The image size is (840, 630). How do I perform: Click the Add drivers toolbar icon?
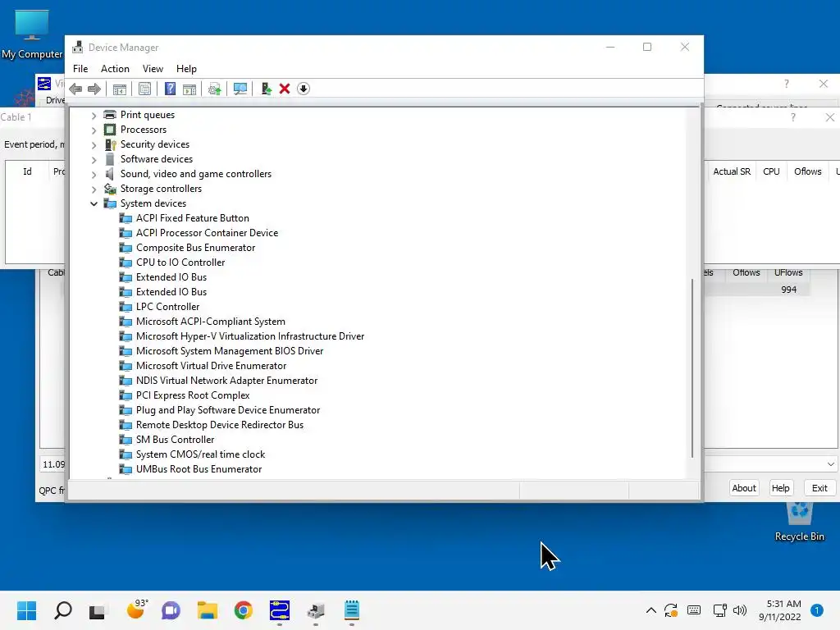(x=266, y=89)
